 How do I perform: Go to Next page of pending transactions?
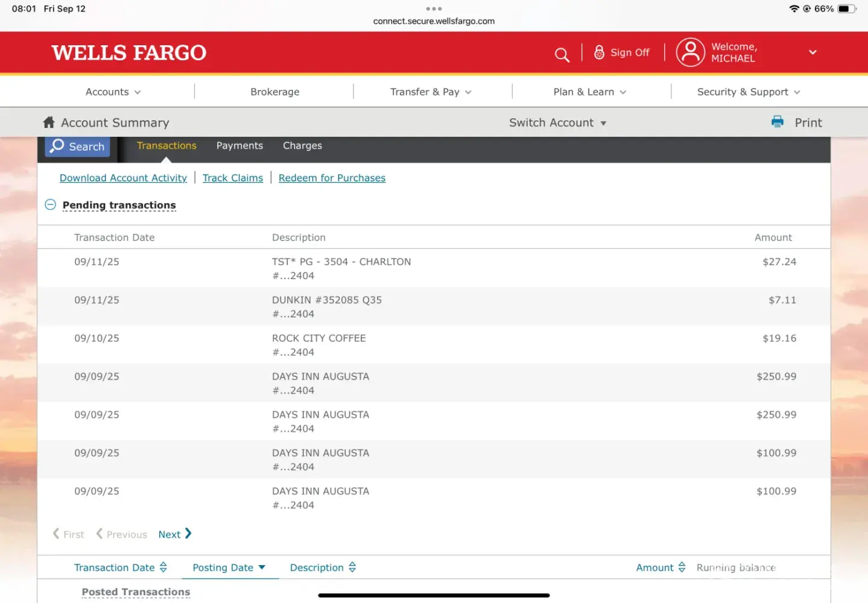pyautogui.click(x=174, y=534)
